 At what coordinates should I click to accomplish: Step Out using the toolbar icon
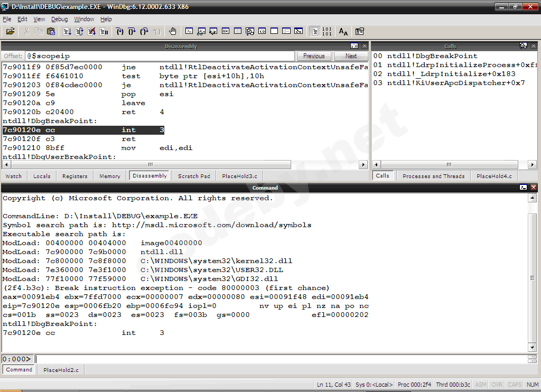(x=144, y=31)
